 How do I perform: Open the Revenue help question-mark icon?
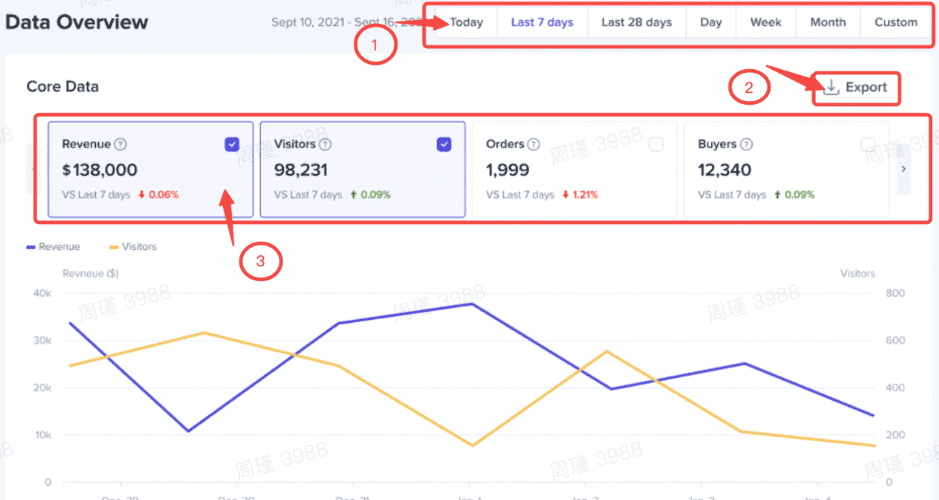[x=120, y=144]
